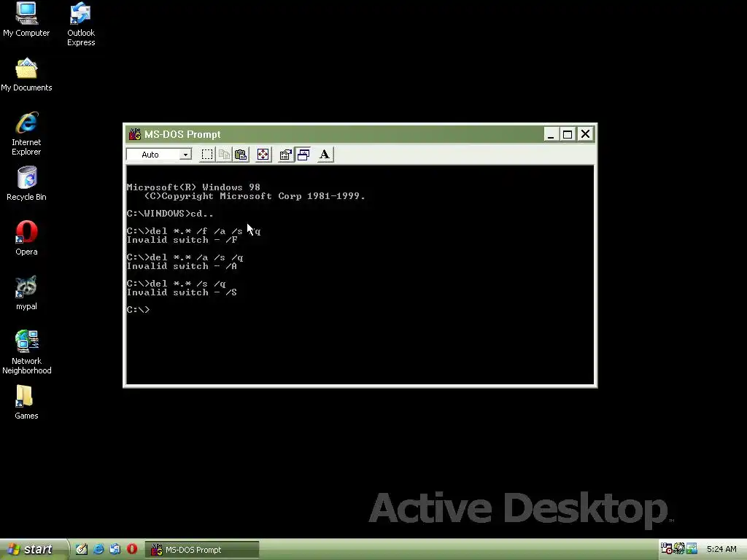747x560 pixels.
Task: Click the 5:24 AM taskbar clock
Action: point(721,550)
